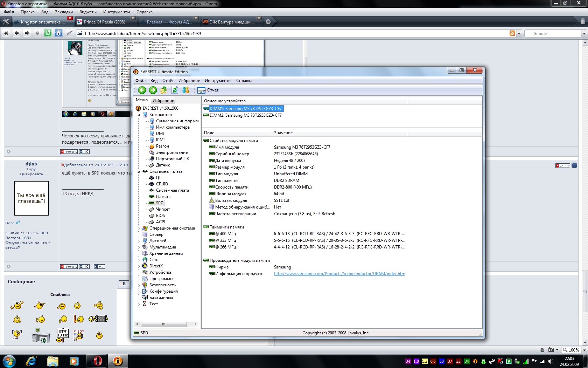
Task: Click the Цитата quote button on djlab post
Action: pos(563,165)
